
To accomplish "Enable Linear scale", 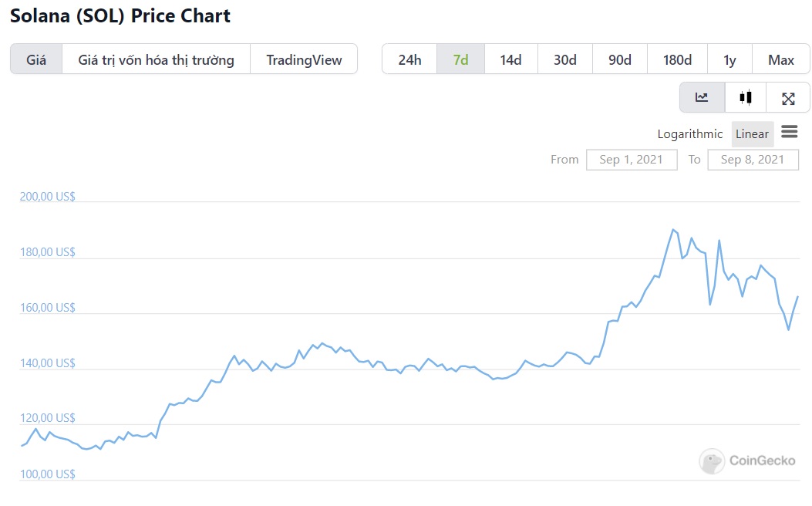I will (x=753, y=134).
